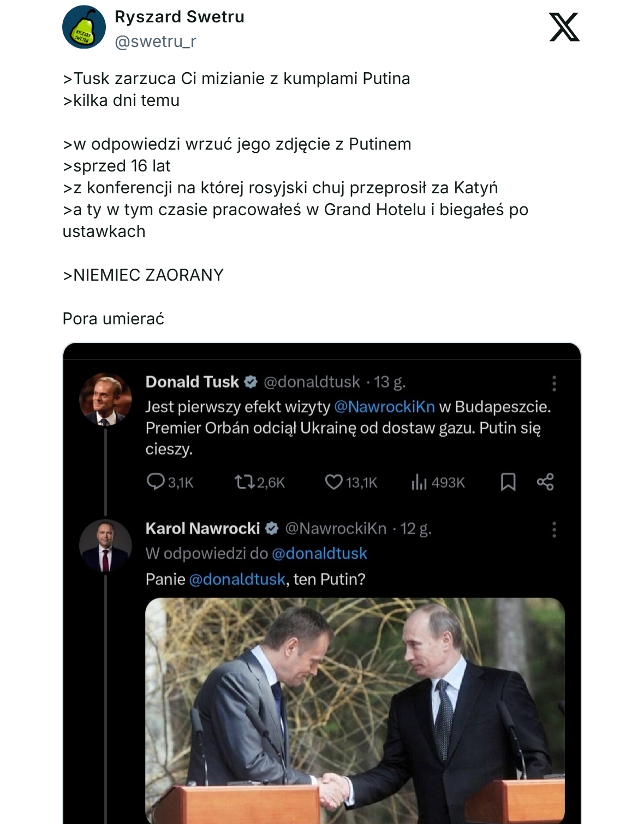Click the reply icon on Tusk's tweet
The image size is (644, 824).
click(156, 482)
